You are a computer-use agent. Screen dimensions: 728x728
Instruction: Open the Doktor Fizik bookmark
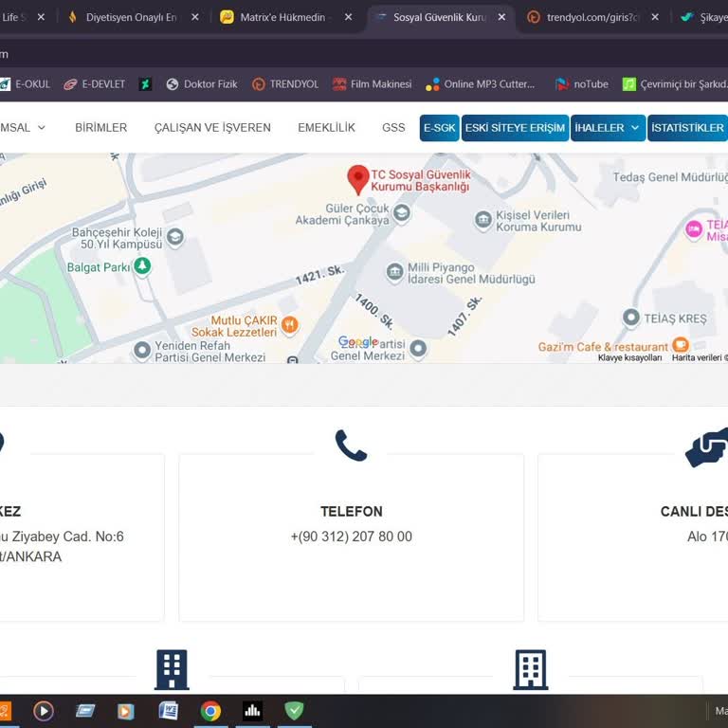(202, 84)
